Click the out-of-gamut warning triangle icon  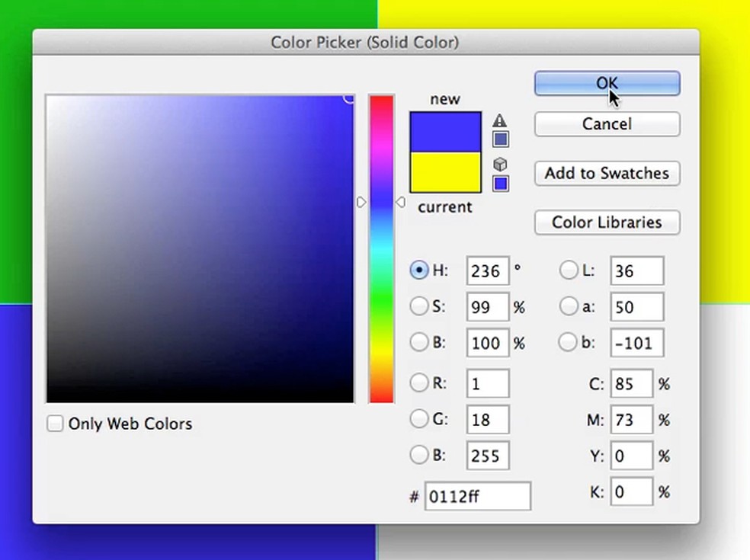[499, 120]
